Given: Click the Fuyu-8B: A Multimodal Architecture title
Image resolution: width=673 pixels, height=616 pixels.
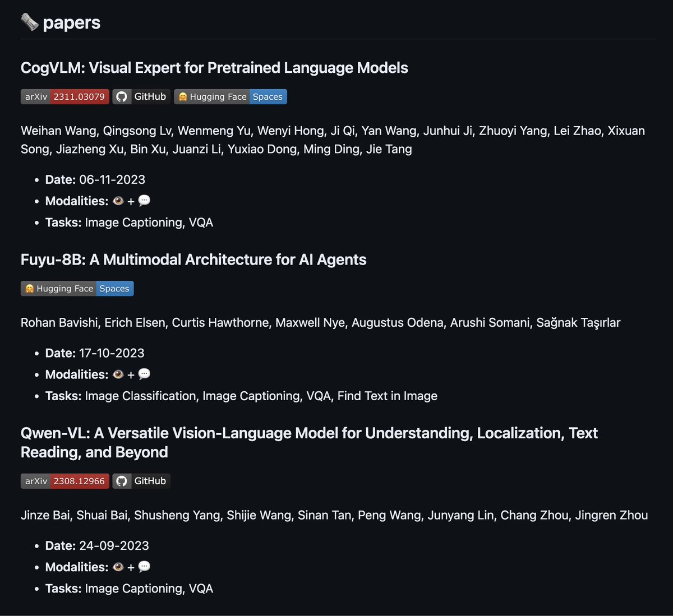Looking at the screenshot, I should [x=193, y=260].
